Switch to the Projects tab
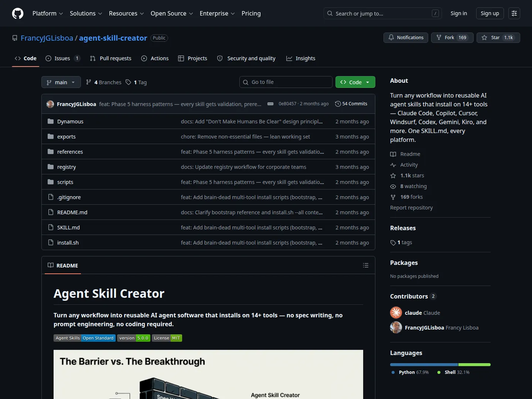The width and height of the screenshot is (532, 399). point(192,58)
